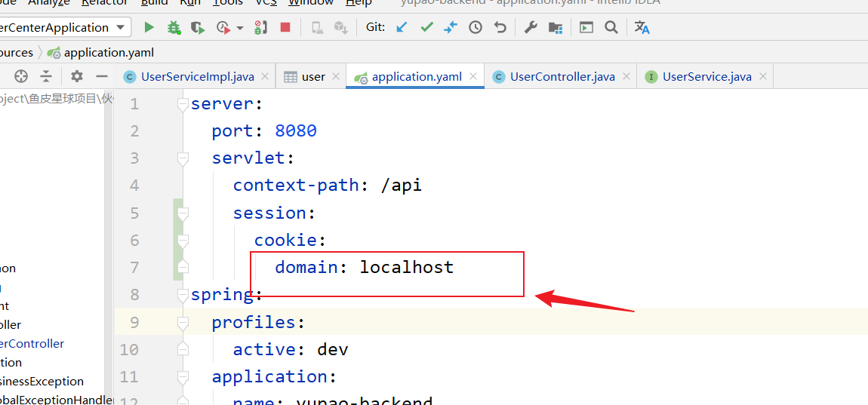Switch to the UserController.java tab
Image resolution: width=868 pixels, height=405 pixels.
[562, 77]
